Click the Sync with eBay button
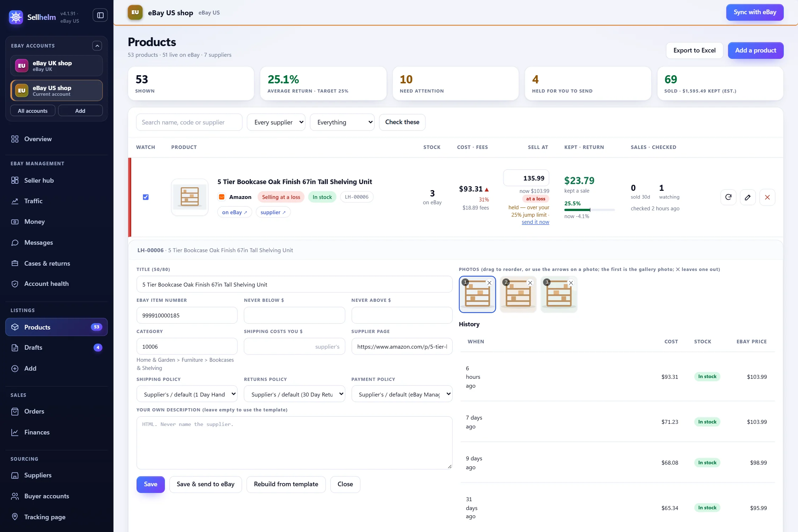 (755, 12)
